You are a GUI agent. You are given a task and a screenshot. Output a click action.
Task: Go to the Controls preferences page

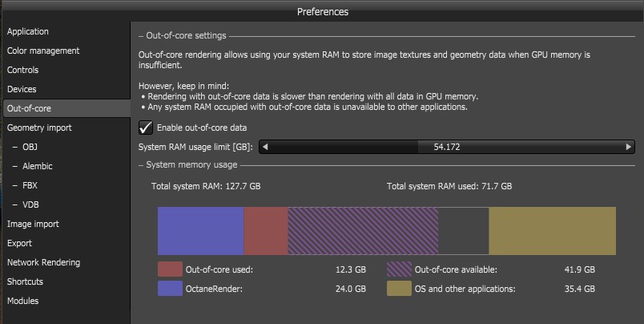(23, 70)
